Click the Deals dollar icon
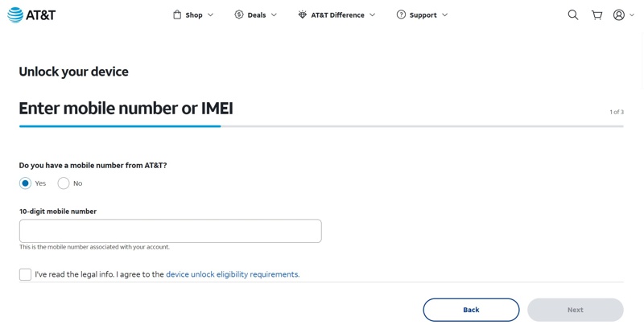This screenshot has height=325, width=644. [x=239, y=14]
